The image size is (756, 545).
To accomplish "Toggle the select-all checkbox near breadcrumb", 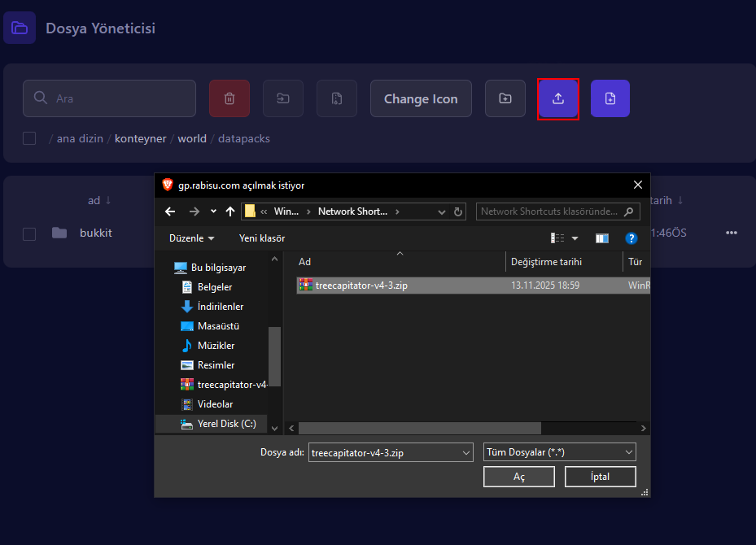I will pos(29,138).
